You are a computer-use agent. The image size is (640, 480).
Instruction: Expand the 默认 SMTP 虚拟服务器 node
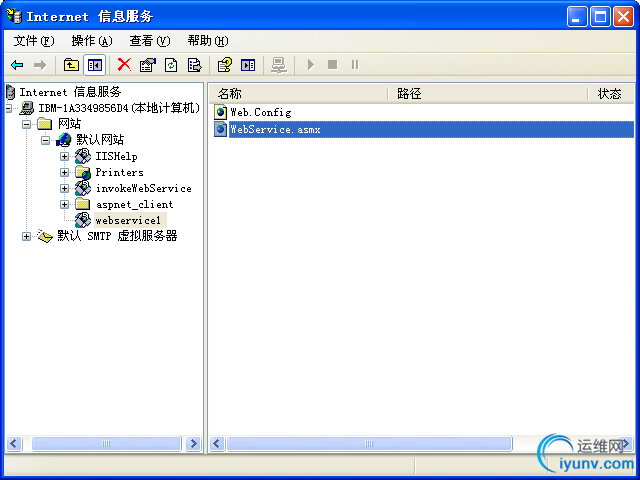click(x=26, y=236)
